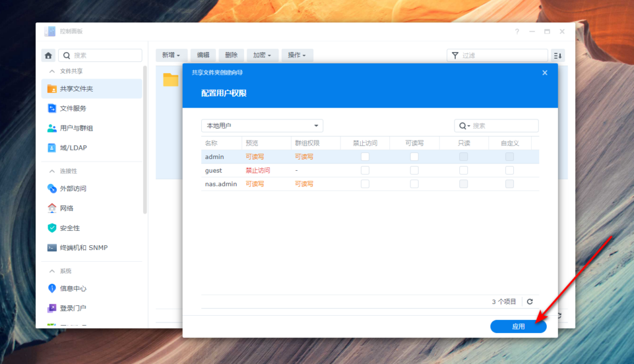Check 只读 for nas.admin
Image resolution: width=634 pixels, height=364 pixels.
pyautogui.click(x=464, y=184)
